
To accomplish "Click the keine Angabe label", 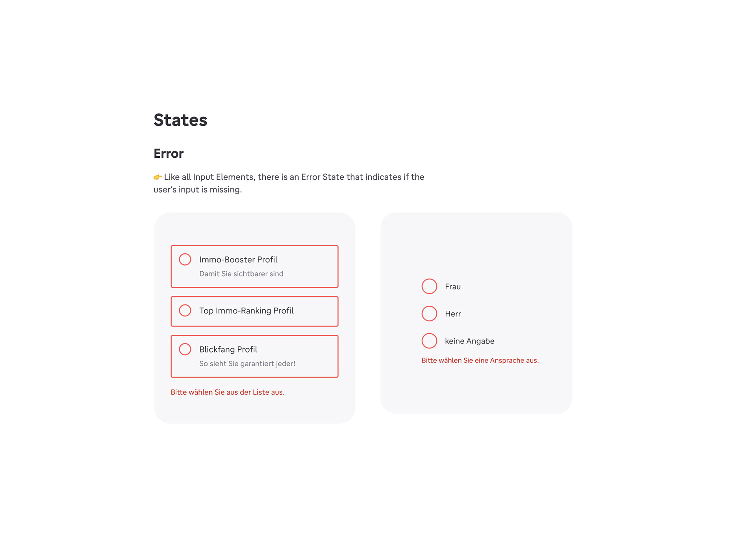I will 470,341.
